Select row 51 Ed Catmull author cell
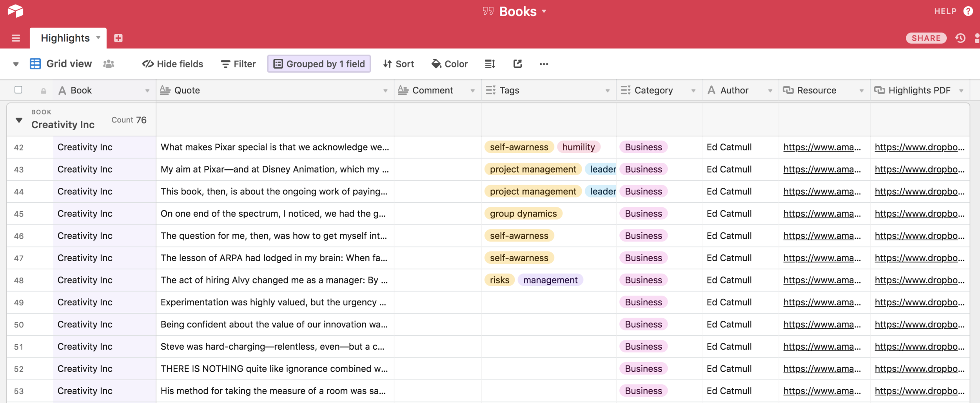Screen dimensions: 980x403 tap(740, 347)
